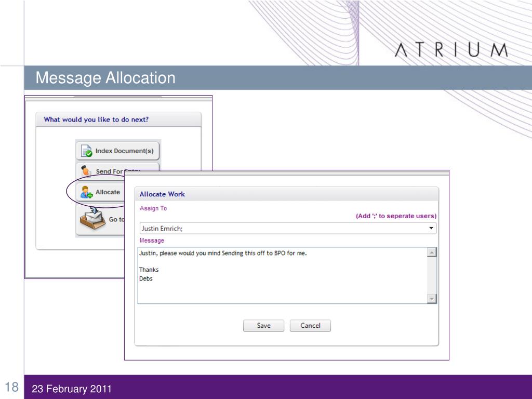Click the Message Allocation slide title
The image size is (532, 399).
105,78
